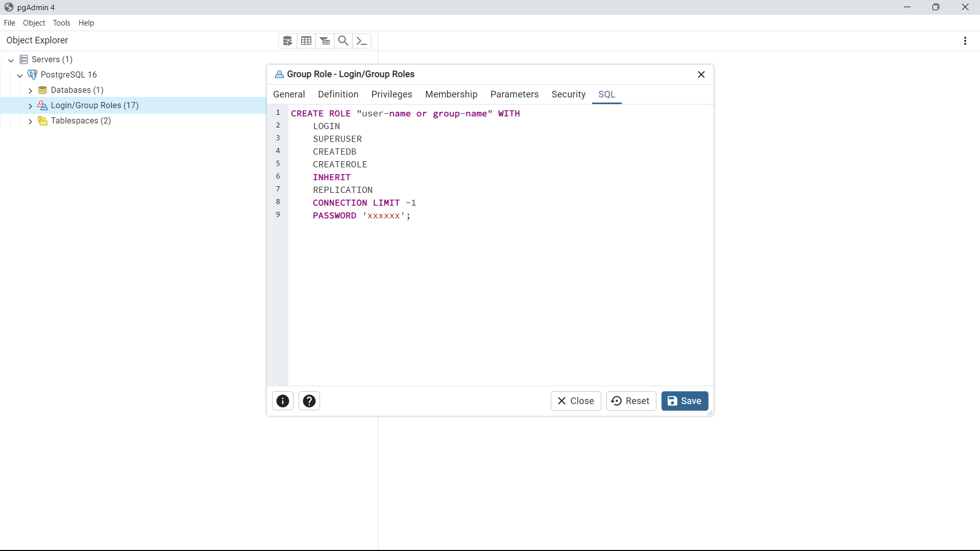Open the Tools menu

tap(62, 23)
